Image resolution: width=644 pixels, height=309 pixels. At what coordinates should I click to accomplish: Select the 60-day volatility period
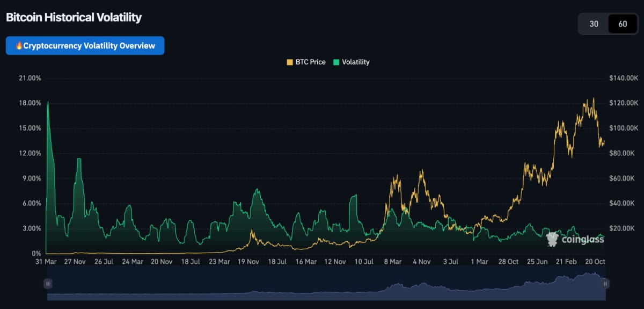click(623, 24)
